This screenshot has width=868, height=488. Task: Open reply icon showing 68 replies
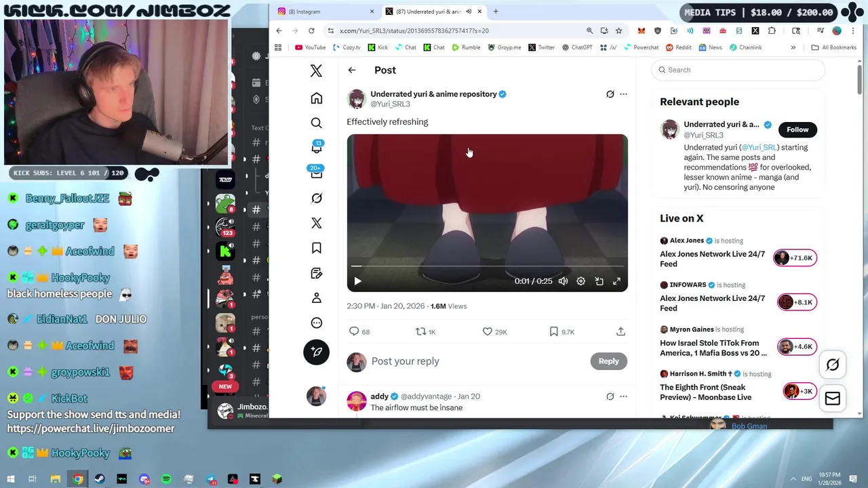pos(359,331)
